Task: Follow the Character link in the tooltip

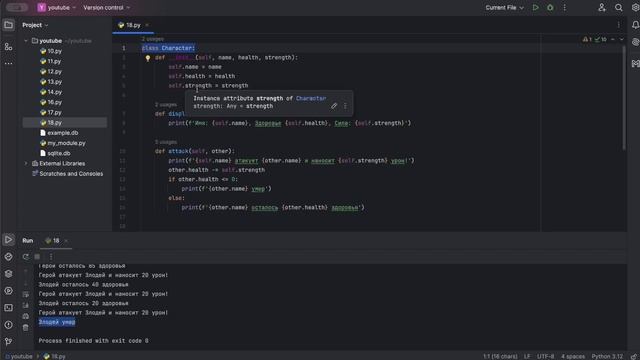Action: [311, 98]
